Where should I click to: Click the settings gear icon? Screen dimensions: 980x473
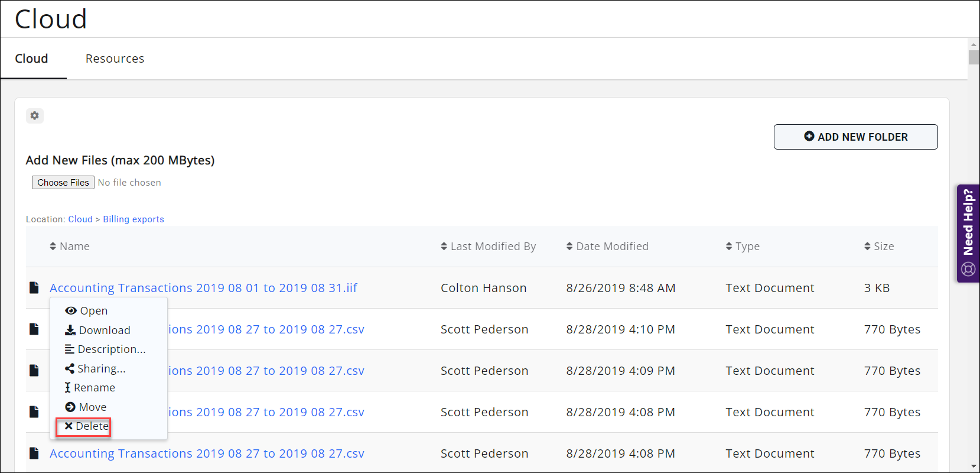pos(35,116)
